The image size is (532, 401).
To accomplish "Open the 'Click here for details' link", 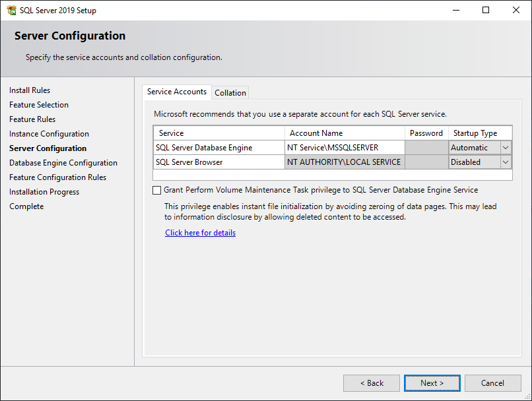I will [200, 233].
